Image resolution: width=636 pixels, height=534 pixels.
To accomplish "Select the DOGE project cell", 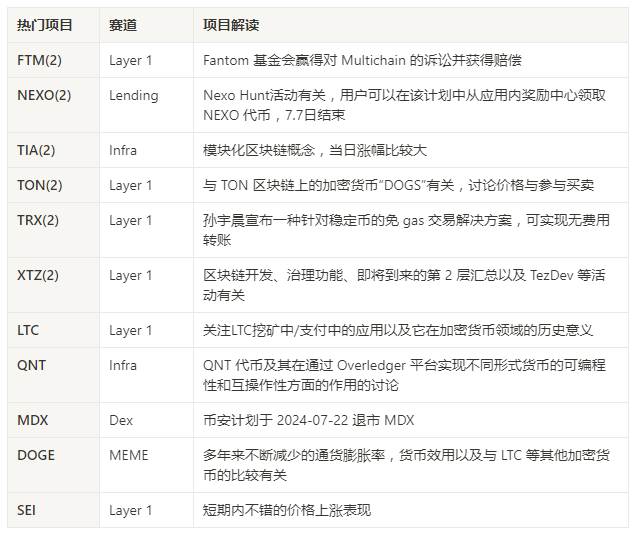I will pos(36,455).
